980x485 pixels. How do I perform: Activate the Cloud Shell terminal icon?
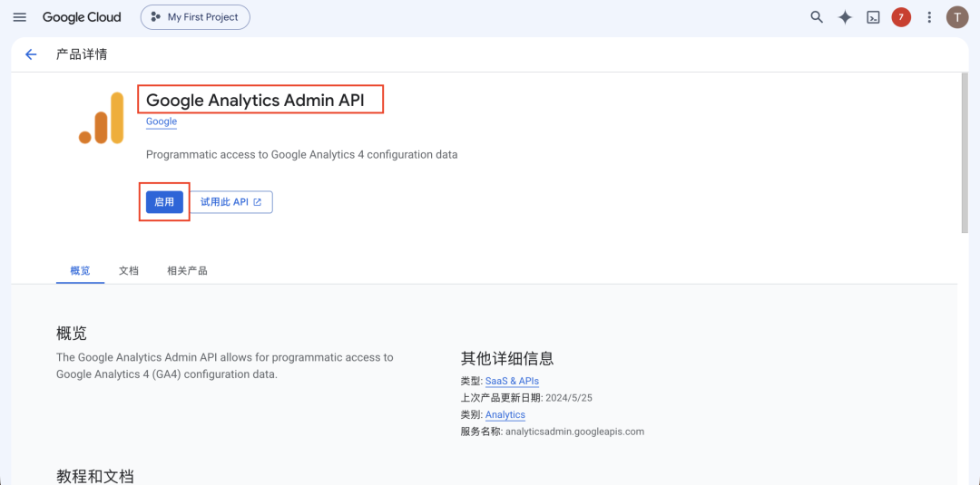click(873, 17)
